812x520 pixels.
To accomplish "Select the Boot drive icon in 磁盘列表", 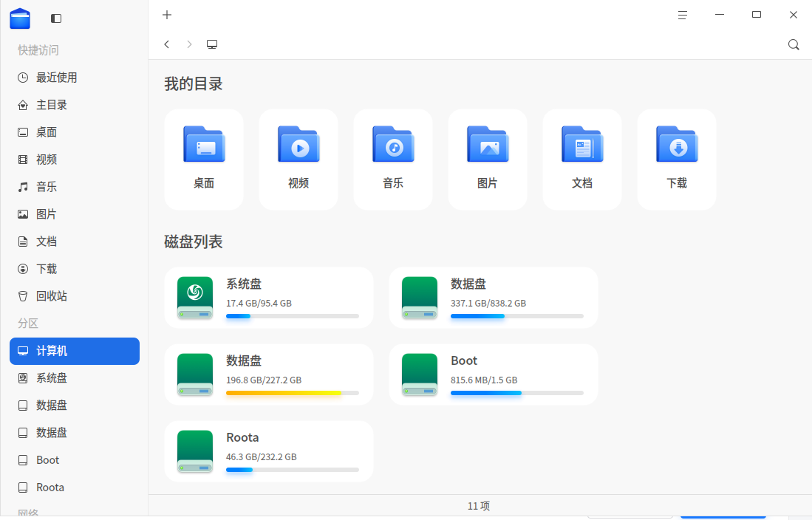I will 420,374.
